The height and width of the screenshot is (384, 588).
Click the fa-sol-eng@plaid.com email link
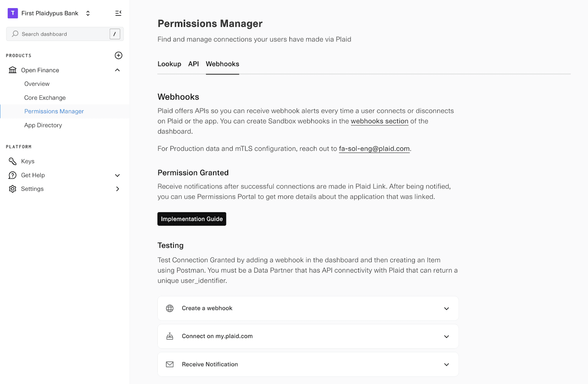point(374,149)
